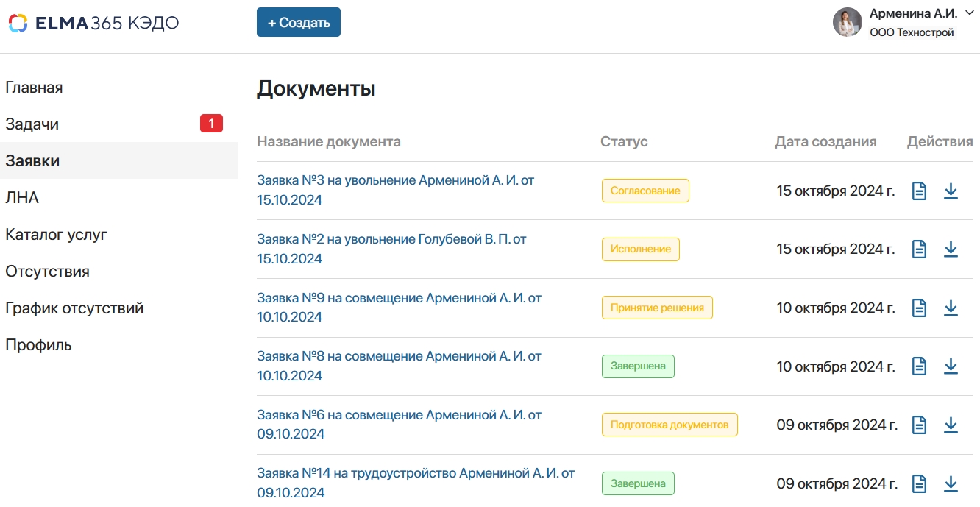
Task: Click the Название документа column header
Action: [329, 141]
